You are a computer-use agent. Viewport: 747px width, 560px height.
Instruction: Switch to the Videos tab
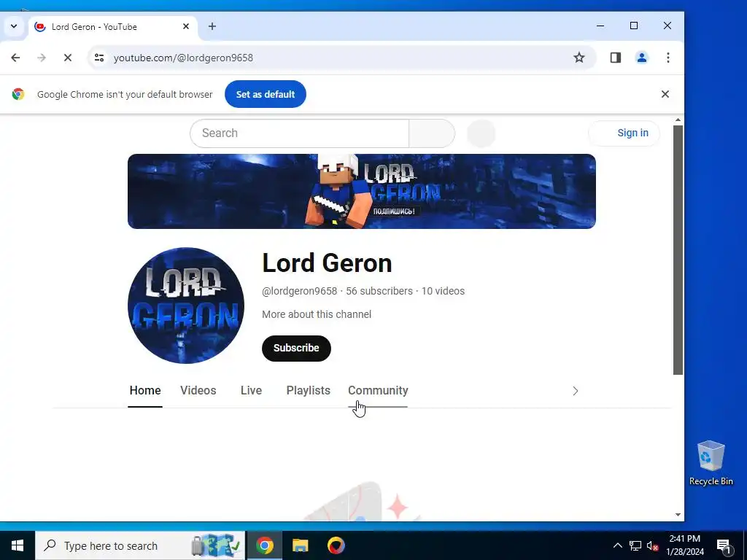tap(198, 391)
